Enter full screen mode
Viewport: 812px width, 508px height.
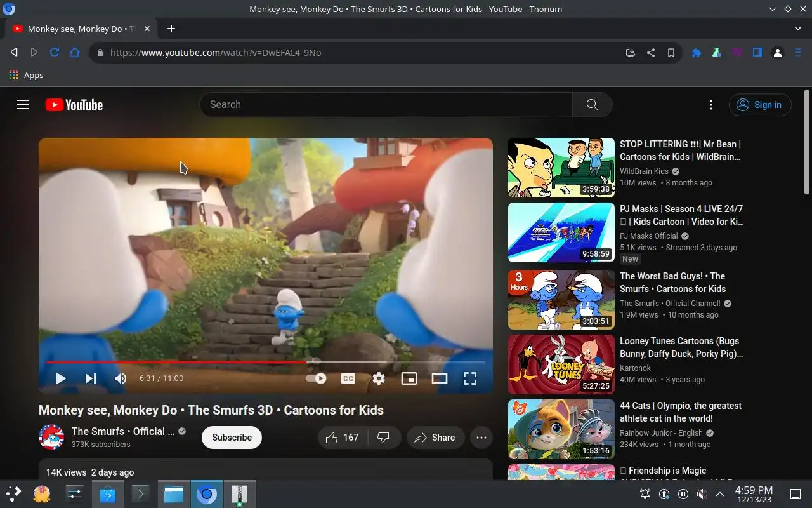(470, 378)
